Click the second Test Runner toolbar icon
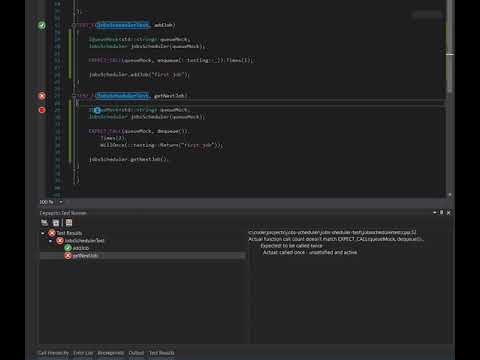The image size is (480, 360). pos(56,223)
